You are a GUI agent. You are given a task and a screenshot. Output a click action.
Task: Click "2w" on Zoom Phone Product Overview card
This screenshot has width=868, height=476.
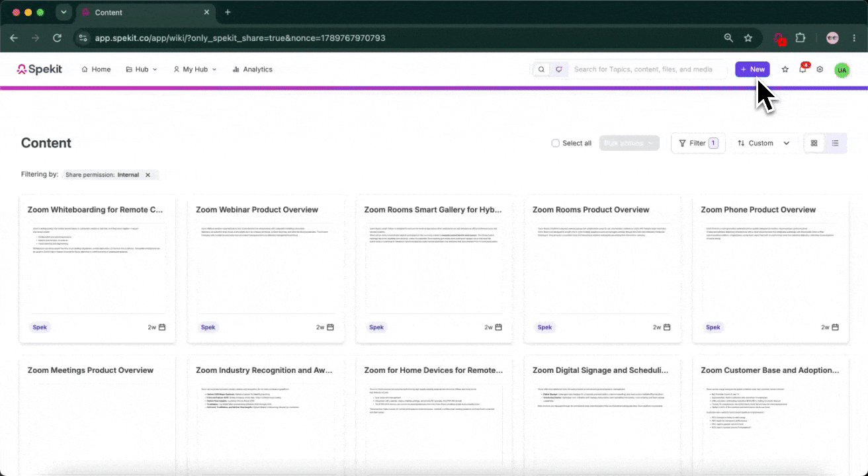pos(825,327)
